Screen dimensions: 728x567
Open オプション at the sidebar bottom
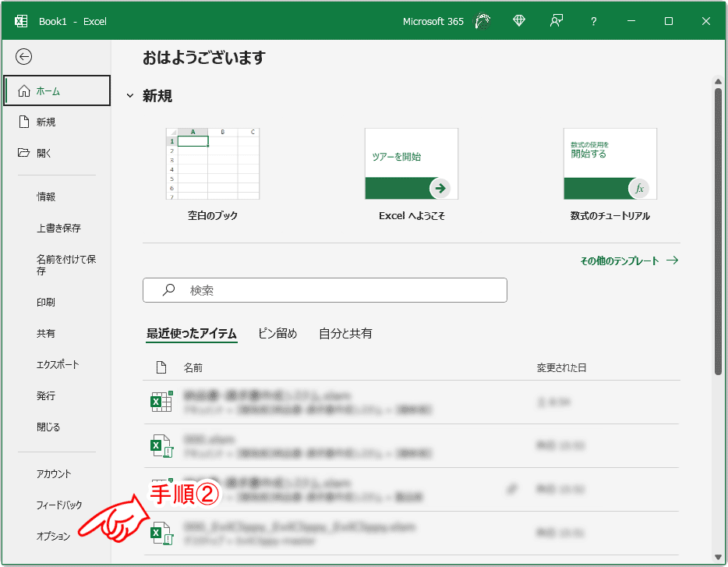click(54, 536)
